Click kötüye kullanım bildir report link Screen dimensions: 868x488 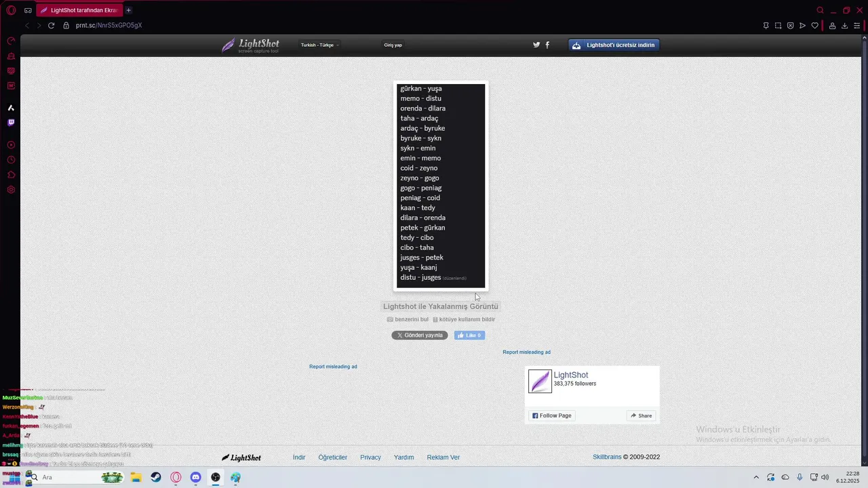(x=464, y=319)
